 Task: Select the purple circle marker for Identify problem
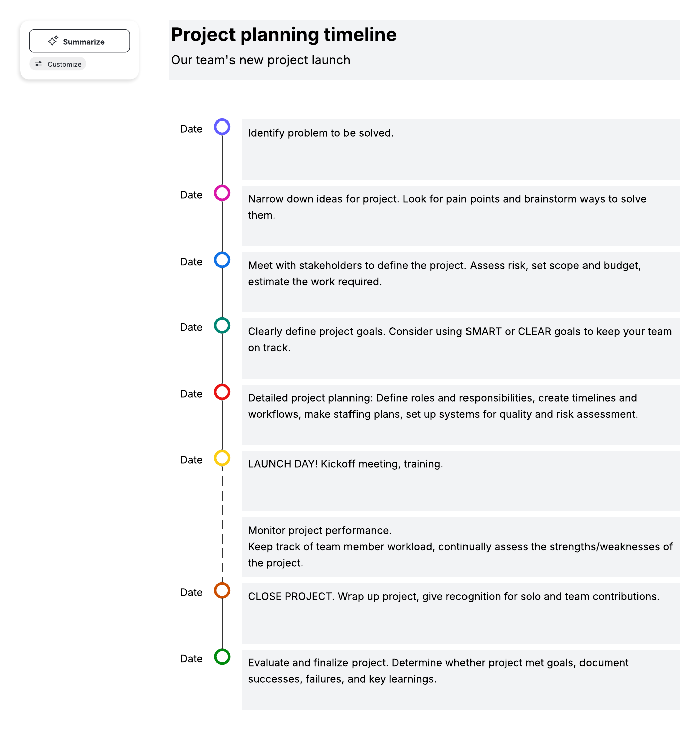(x=222, y=127)
